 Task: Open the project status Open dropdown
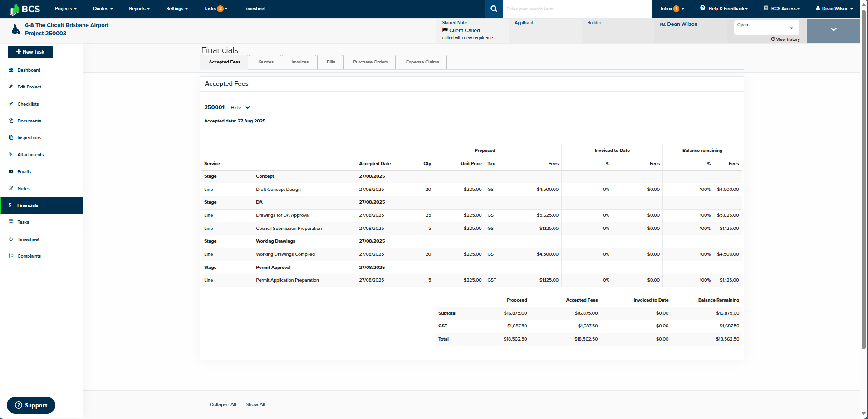[766, 28]
